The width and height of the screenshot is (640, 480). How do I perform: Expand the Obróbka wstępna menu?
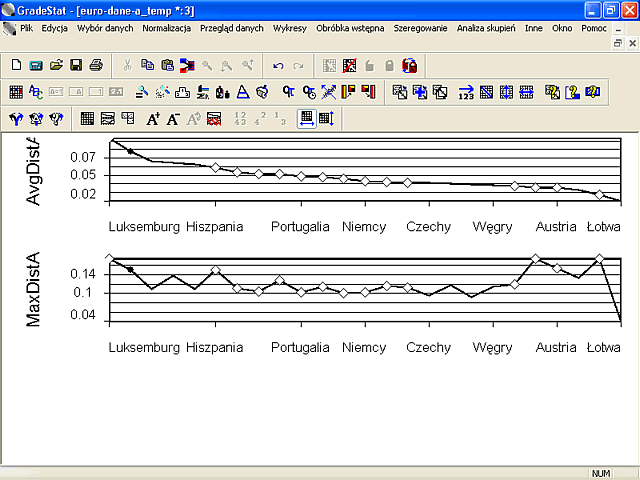pyautogui.click(x=350, y=28)
